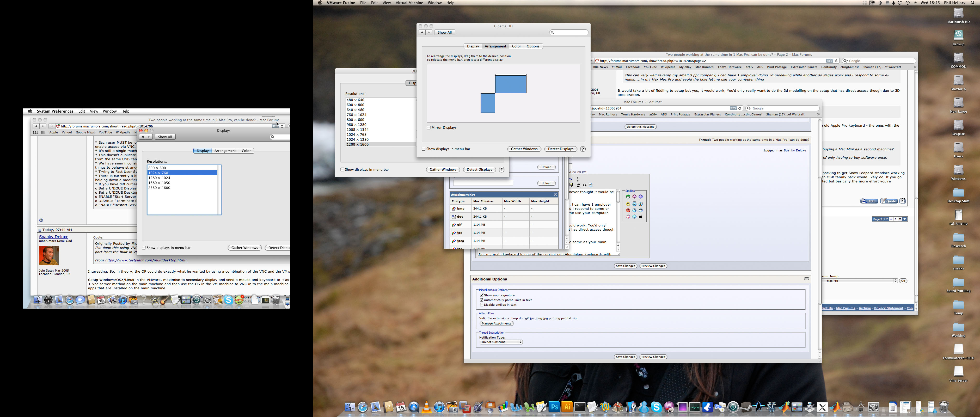980x417 pixels.
Task: Open the Options tab in Cinema HD
Action: click(533, 46)
